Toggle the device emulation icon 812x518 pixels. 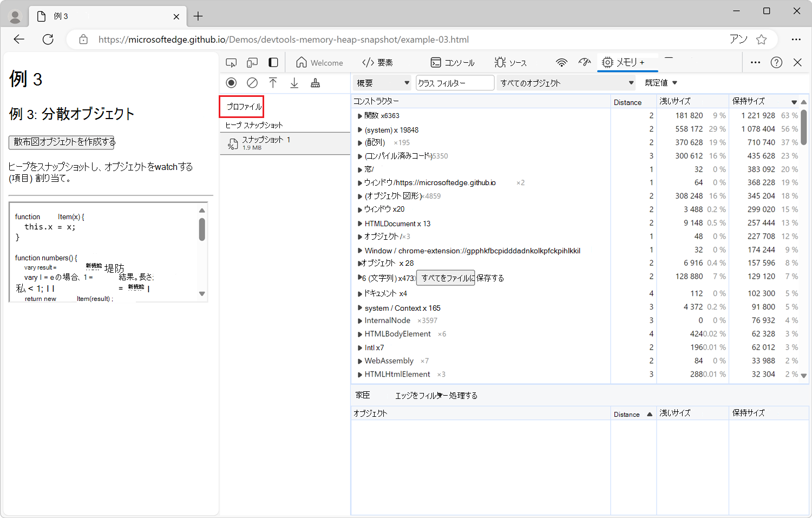[252, 63]
